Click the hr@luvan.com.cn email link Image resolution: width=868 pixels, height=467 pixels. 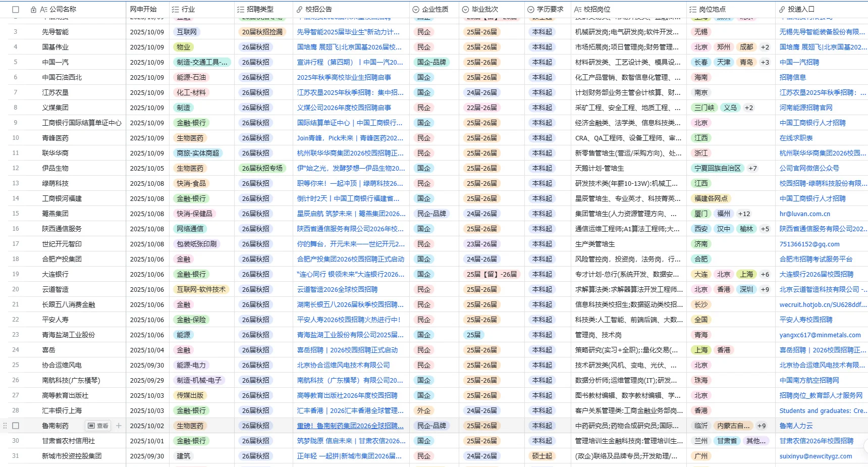[x=805, y=214]
